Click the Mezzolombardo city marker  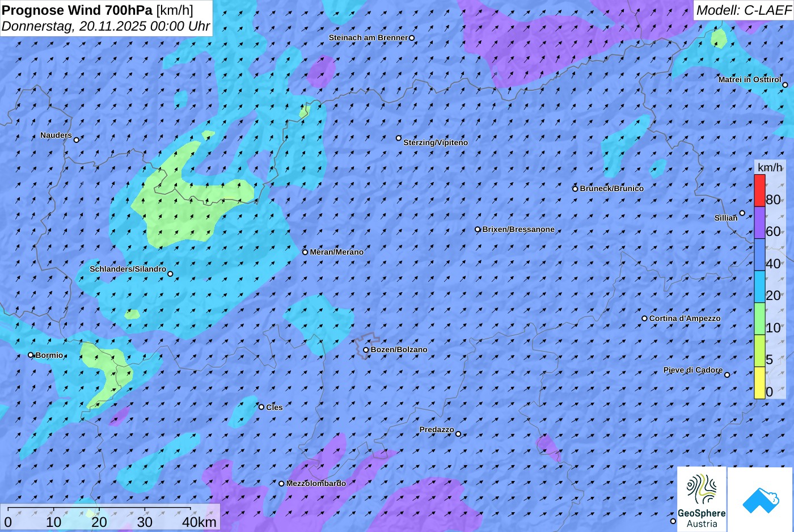281,484
